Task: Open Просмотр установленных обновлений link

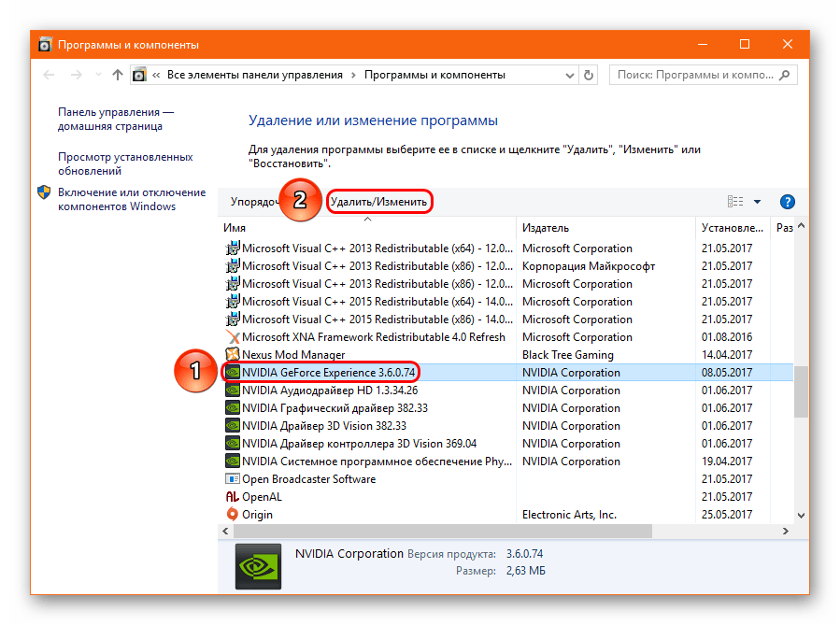Action: point(125,164)
